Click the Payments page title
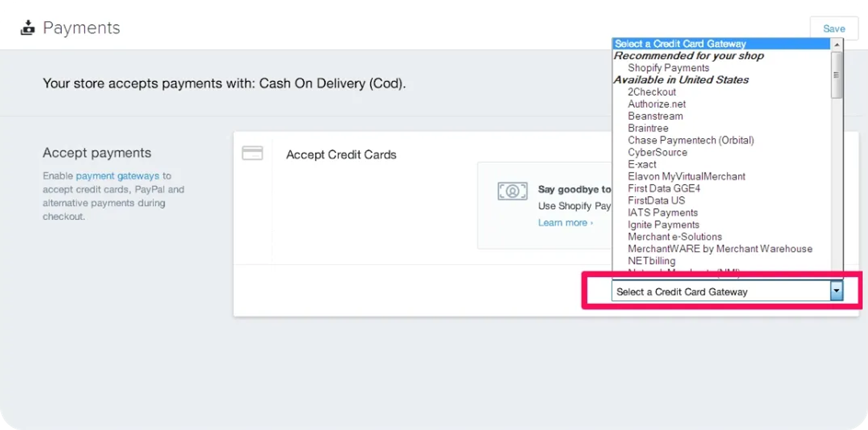Screen dimensions: 868x430 (x=81, y=28)
